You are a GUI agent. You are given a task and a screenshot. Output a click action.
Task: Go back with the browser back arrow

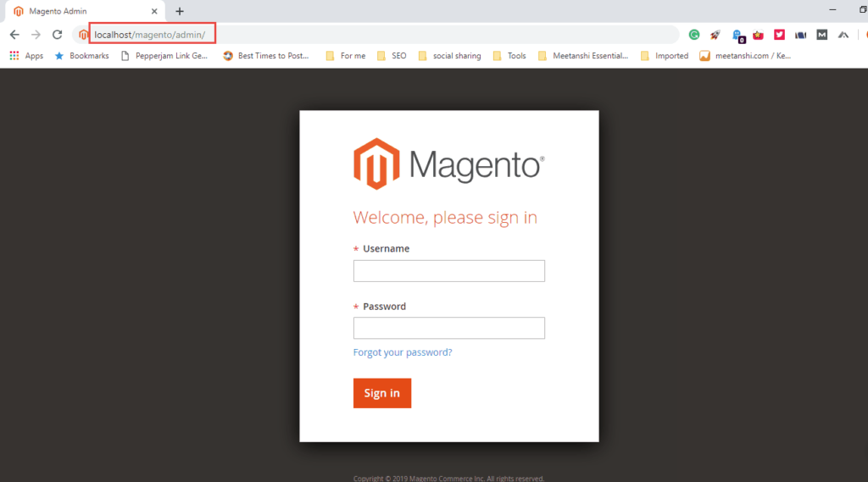14,35
